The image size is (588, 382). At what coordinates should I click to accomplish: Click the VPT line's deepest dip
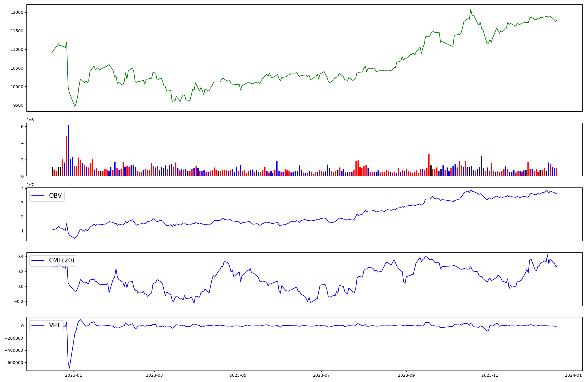(x=69, y=368)
